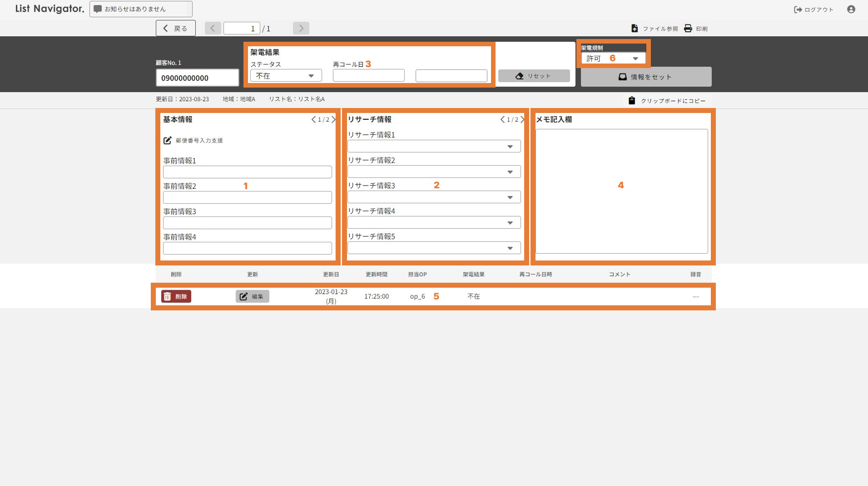Open the リサーチ情報5 dropdown
868x486 pixels.
(x=434, y=248)
